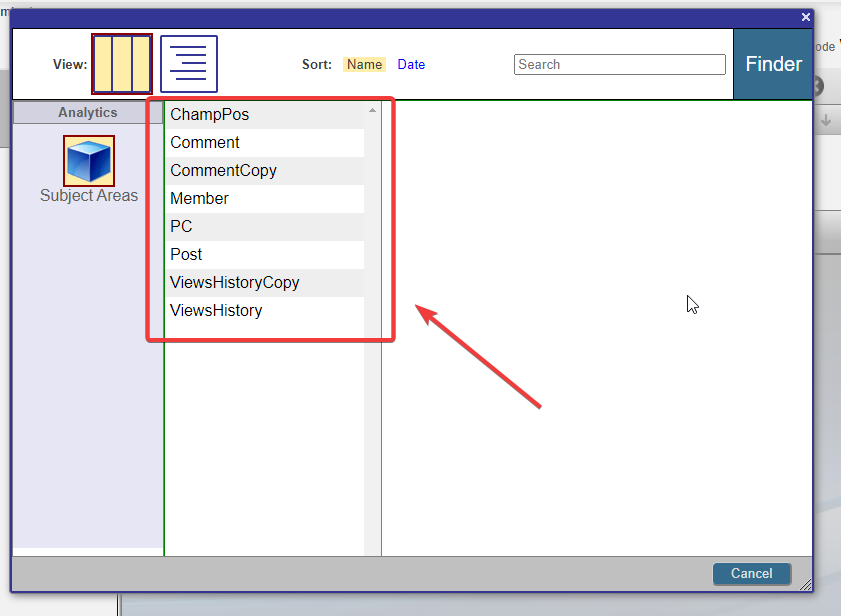Select the ViewsHistoryCopy subject area

pyautogui.click(x=265, y=283)
